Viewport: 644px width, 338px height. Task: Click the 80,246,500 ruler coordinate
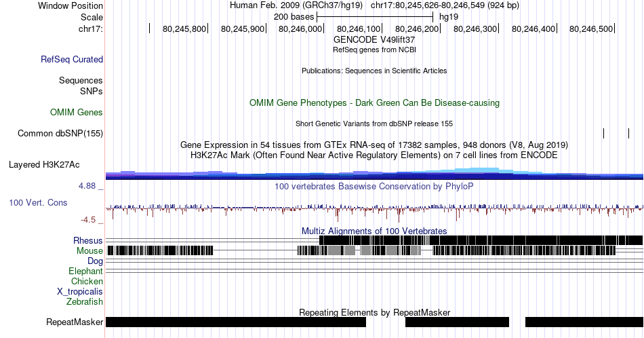click(591, 29)
